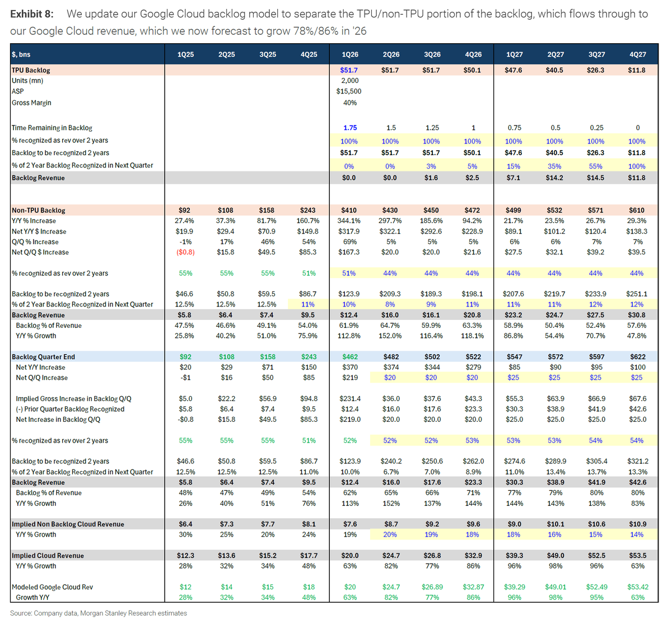Click the 'Q/Q % Increase' row label

tap(35, 242)
